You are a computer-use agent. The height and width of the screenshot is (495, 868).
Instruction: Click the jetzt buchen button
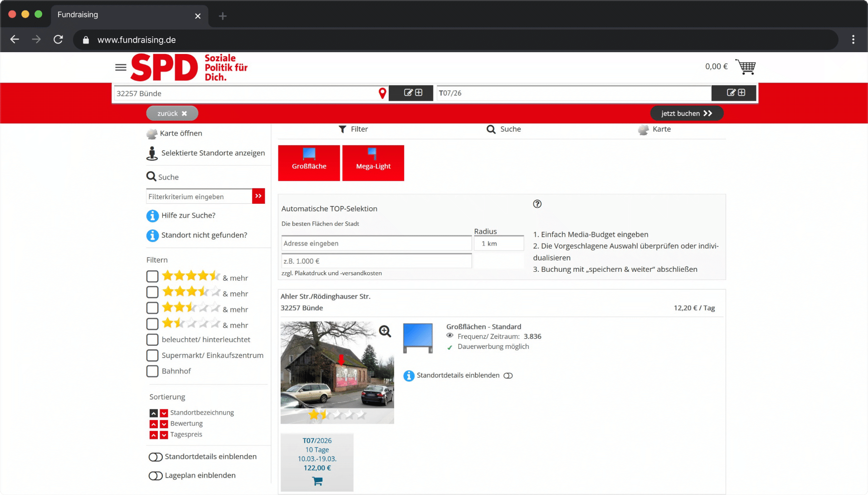[x=686, y=113]
